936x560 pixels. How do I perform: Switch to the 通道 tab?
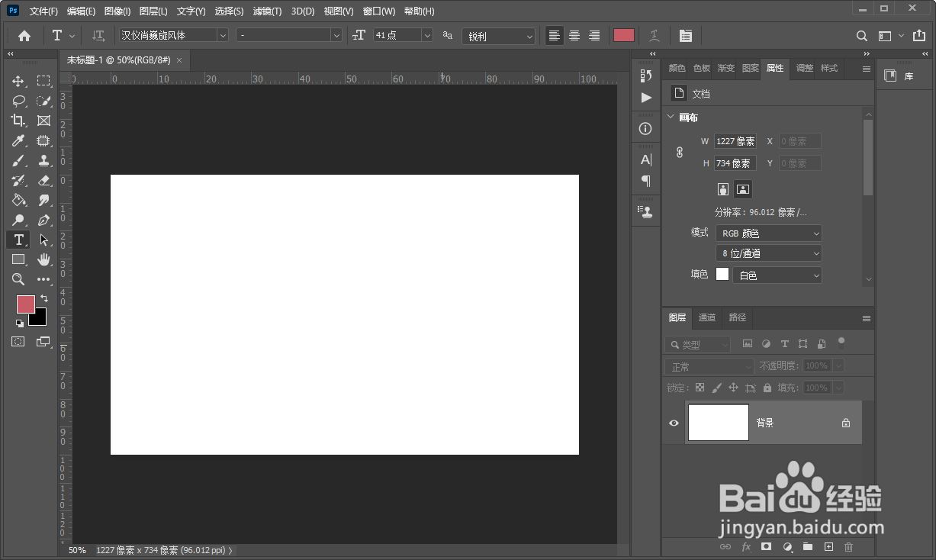pyautogui.click(x=707, y=317)
